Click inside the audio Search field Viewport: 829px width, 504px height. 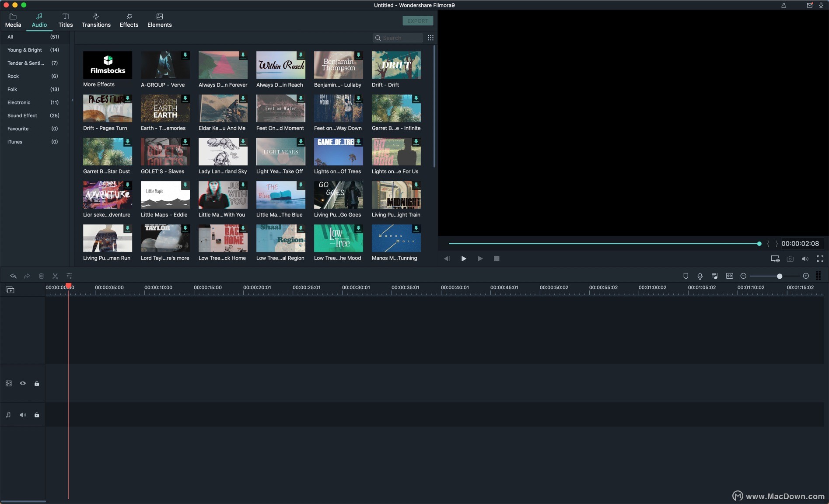coord(398,38)
